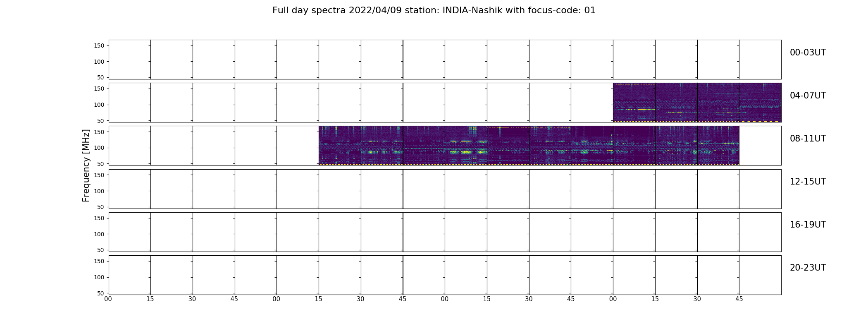
Task: Click the 100 tick label of the 04-07UT row
Action: coord(99,105)
